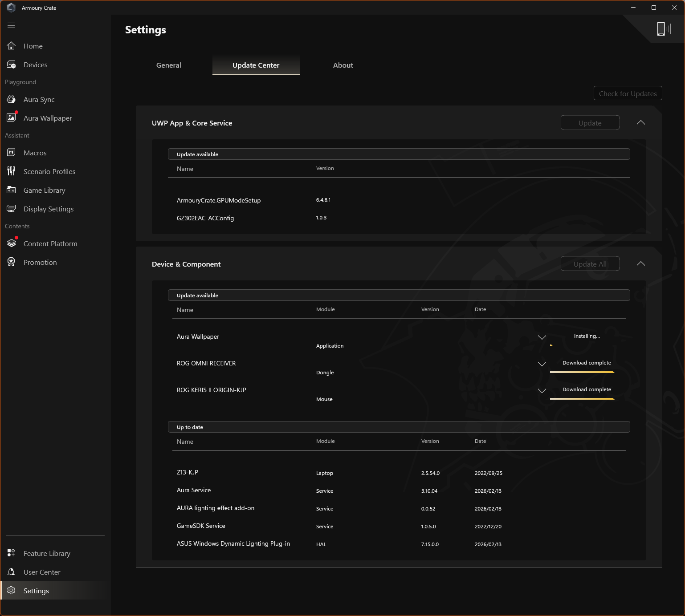685x616 pixels.
Task: Open Scenario Profiles icon
Action: click(x=12, y=171)
